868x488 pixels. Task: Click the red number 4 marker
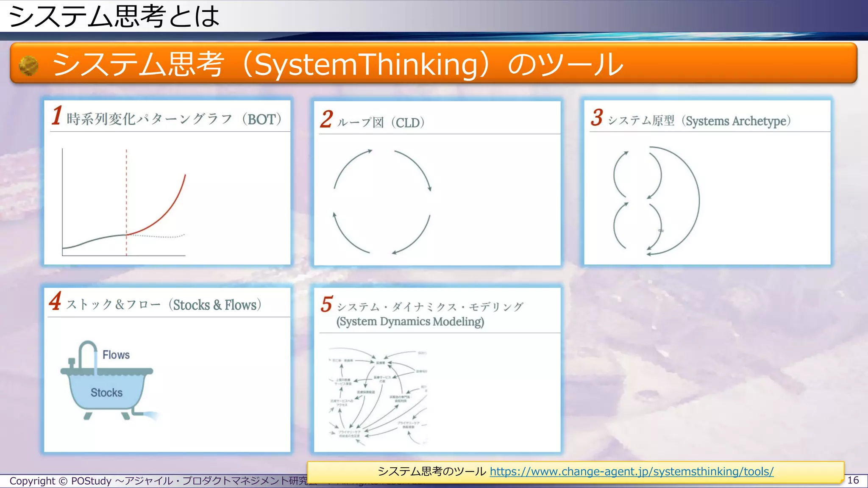pyautogui.click(x=55, y=301)
